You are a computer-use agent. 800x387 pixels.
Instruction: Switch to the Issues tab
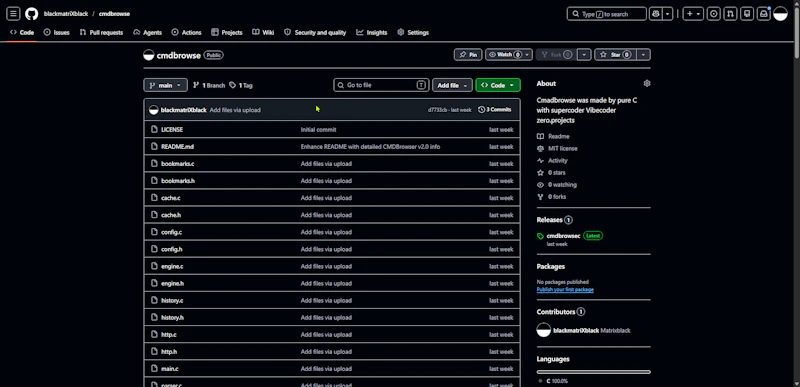tap(57, 33)
